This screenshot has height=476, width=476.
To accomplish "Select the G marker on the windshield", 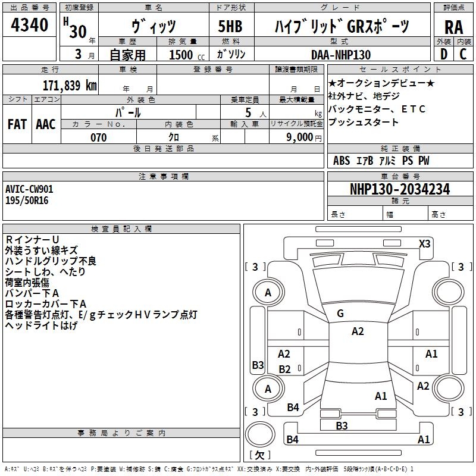I will (x=340, y=314).
